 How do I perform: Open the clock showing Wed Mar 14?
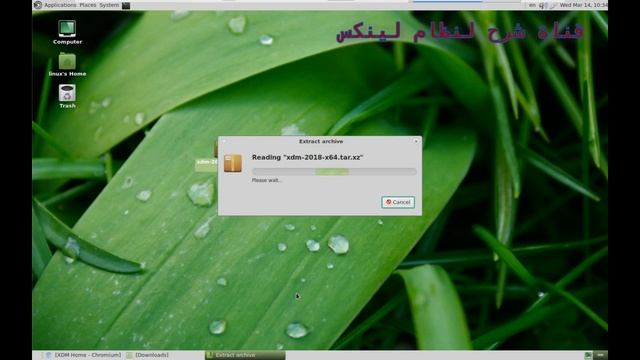pyautogui.click(x=584, y=5)
